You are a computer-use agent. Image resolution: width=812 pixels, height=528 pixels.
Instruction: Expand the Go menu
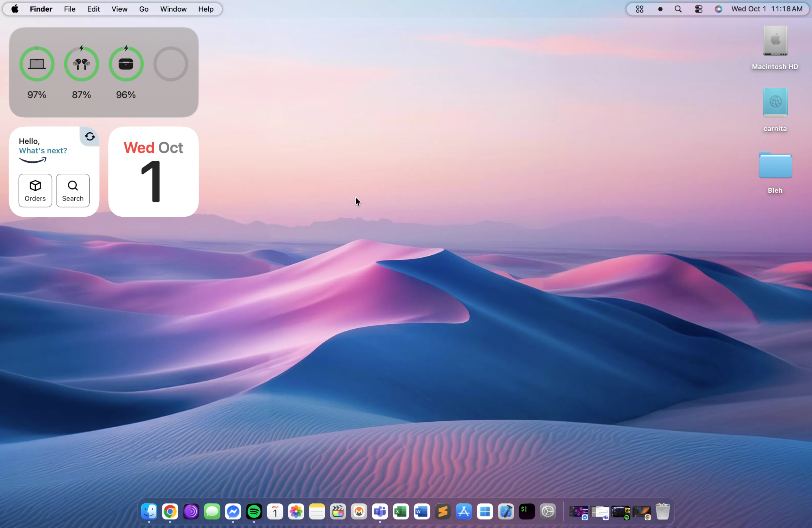pos(144,9)
